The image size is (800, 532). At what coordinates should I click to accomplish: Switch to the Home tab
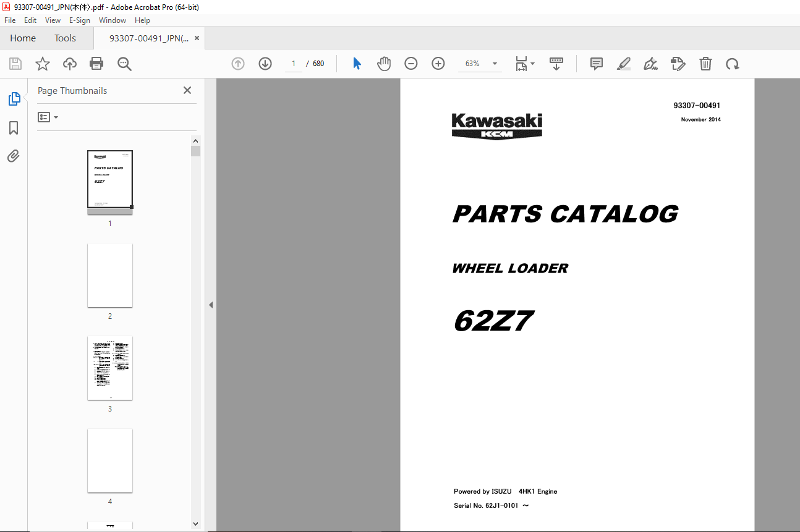point(23,38)
